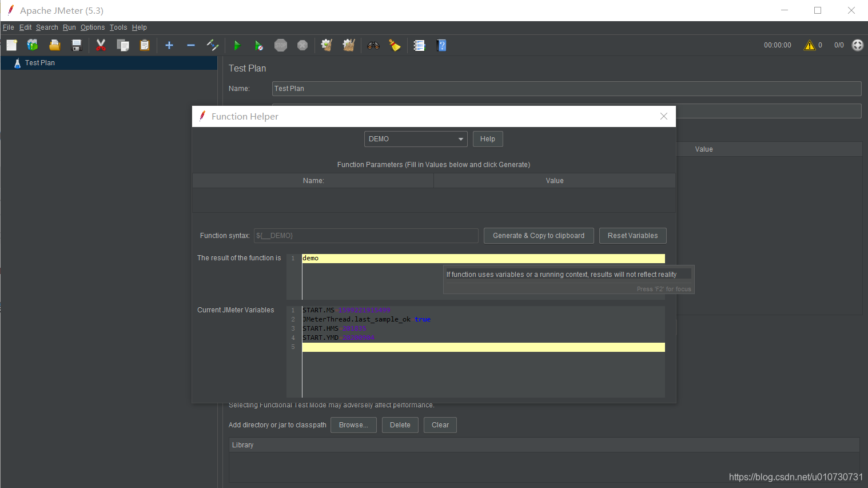Open the Help question mark icon
This screenshot has height=488, width=868.
441,45
